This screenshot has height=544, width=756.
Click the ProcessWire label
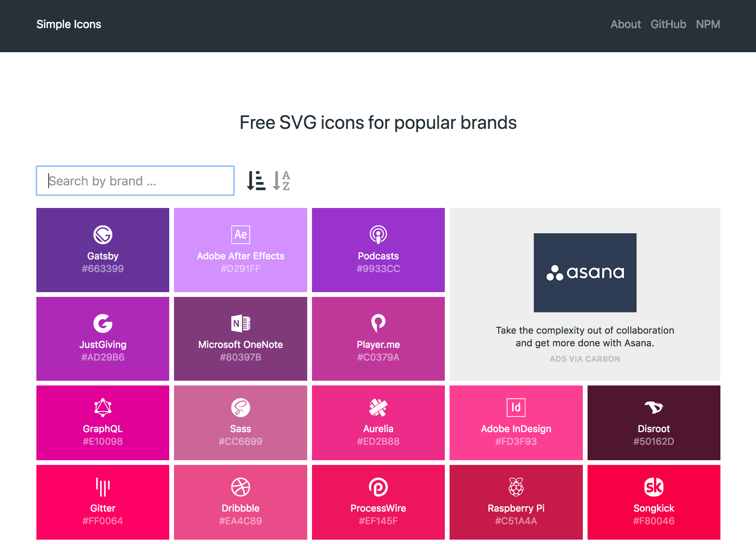click(x=378, y=508)
